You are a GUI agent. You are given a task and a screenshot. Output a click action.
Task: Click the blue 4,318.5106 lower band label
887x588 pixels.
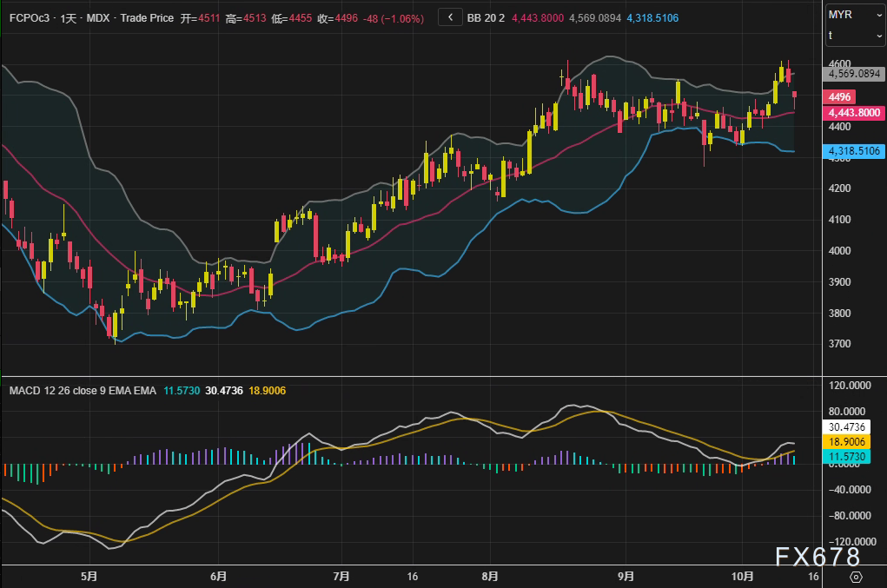tap(853, 151)
